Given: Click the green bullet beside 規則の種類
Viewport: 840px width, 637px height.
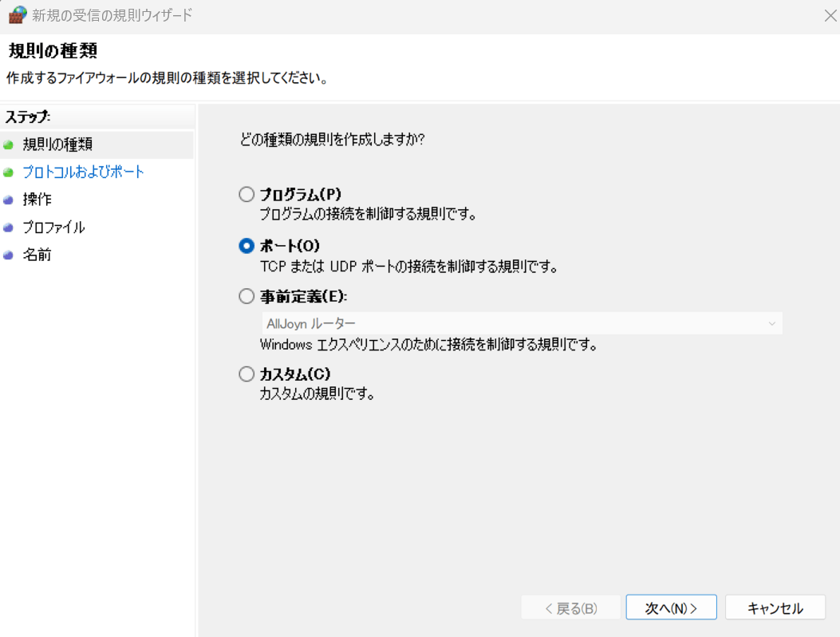Looking at the screenshot, I should [8, 144].
